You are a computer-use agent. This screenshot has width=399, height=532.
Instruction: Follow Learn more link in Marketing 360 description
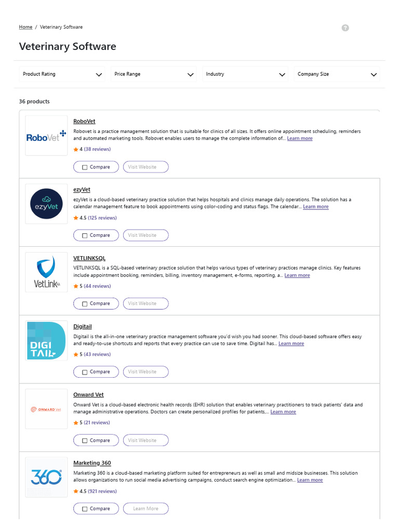pyautogui.click(x=310, y=480)
